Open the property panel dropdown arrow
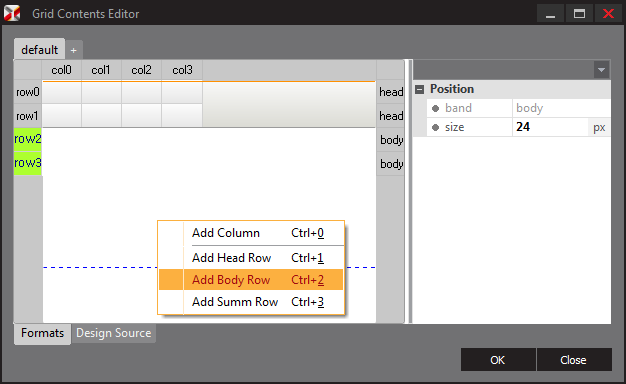The height and width of the screenshot is (384, 626). click(x=601, y=70)
